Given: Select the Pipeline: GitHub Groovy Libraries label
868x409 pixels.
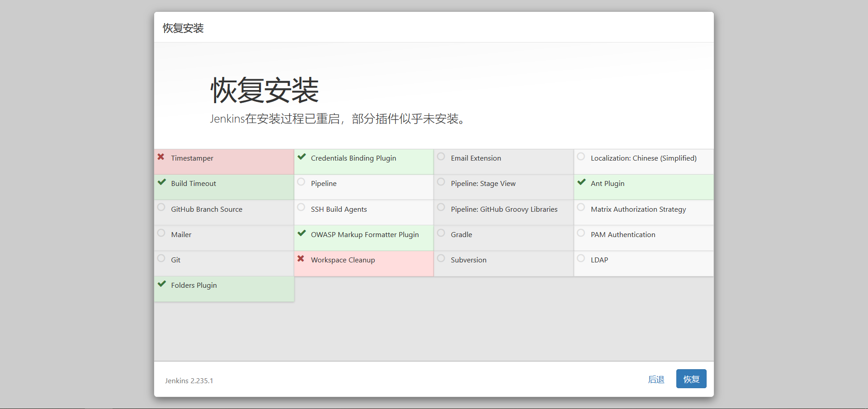Looking at the screenshot, I should tap(504, 209).
